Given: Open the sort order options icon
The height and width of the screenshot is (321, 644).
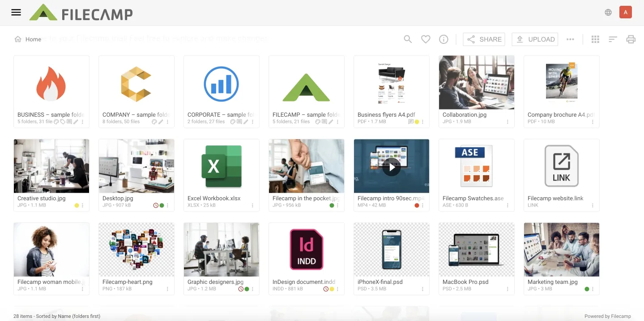Looking at the screenshot, I should [x=613, y=39].
